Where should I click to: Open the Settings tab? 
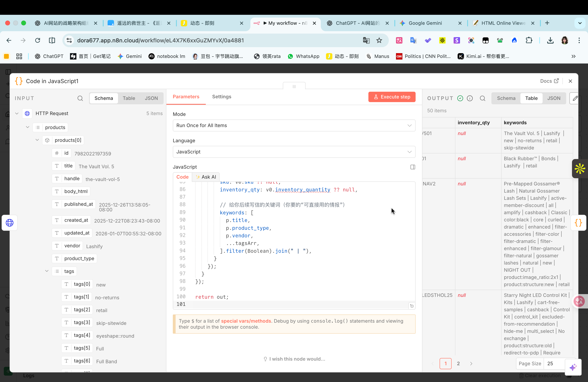point(221,97)
